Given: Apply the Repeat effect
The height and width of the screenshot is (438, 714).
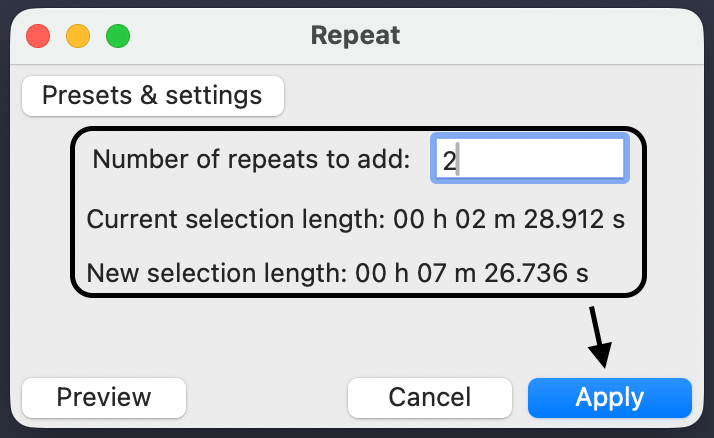Looking at the screenshot, I should click(x=609, y=397).
